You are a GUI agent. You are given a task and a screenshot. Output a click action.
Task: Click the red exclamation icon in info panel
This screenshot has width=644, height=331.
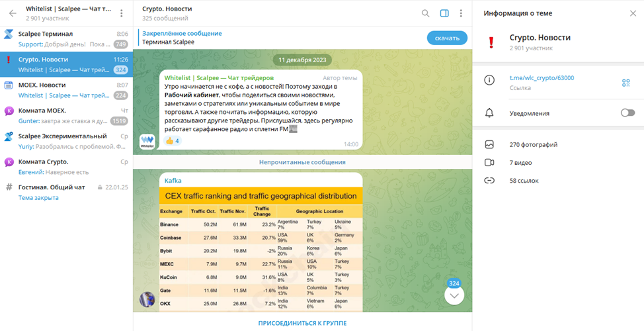pyautogui.click(x=491, y=43)
